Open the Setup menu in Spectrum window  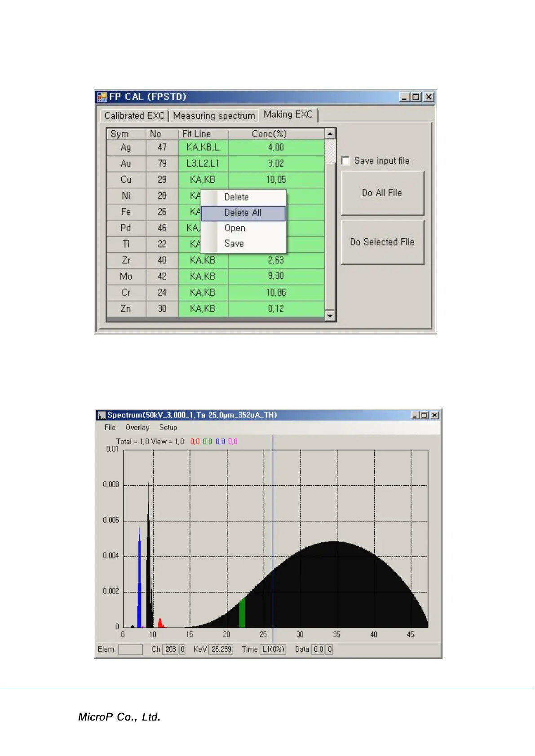168,427
